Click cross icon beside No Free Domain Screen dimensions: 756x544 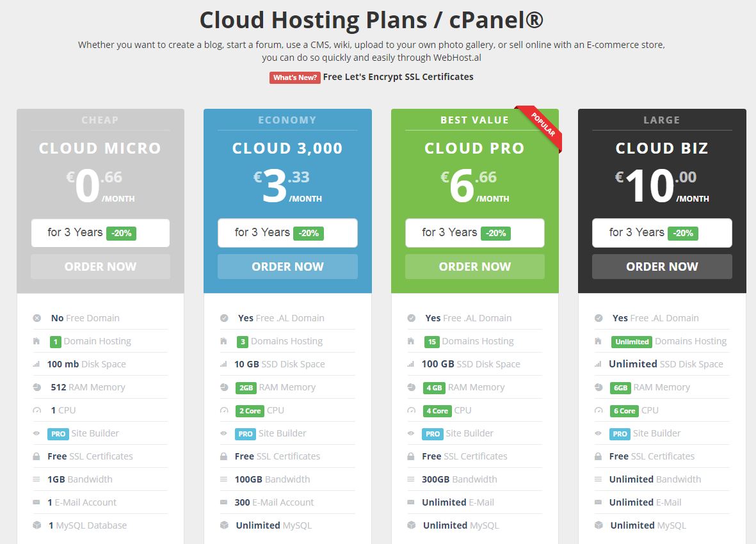point(36,318)
